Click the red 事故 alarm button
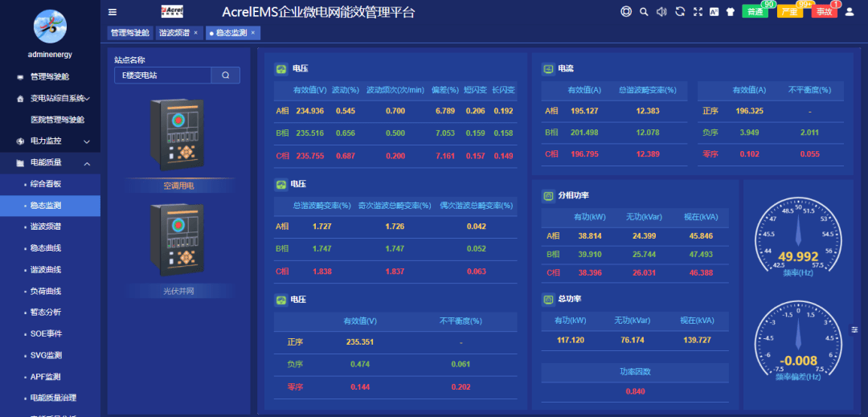This screenshot has height=417, width=868. pos(825,11)
